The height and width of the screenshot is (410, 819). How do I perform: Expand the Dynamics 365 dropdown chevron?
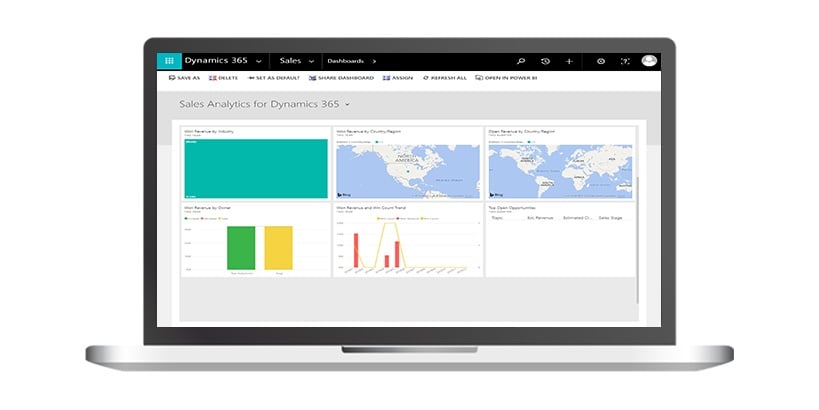[x=259, y=62]
